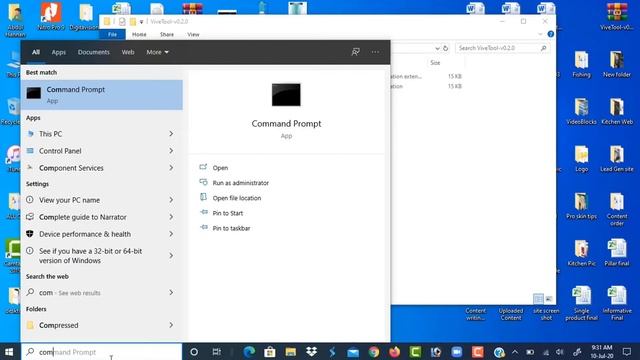This screenshot has height=360, width=640.
Task: Choose Pin to taskbar
Action: click(231, 228)
